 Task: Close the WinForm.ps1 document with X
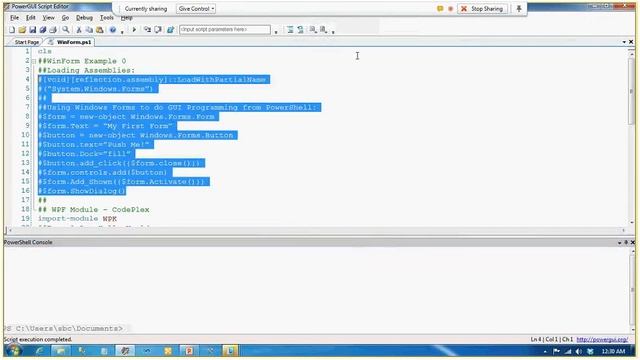[631, 42]
